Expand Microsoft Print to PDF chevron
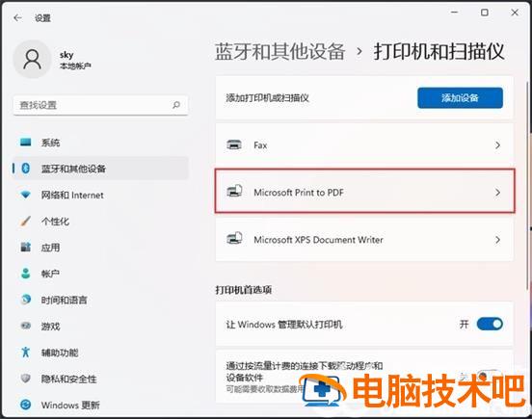The height and width of the screenshot is (419, 532). click(x=497, y=193)
